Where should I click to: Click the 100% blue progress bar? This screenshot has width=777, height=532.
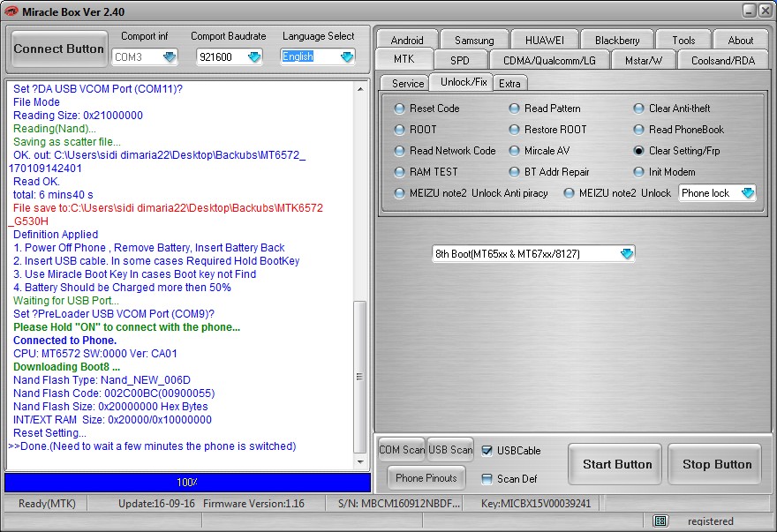click(x=187, y=482)
